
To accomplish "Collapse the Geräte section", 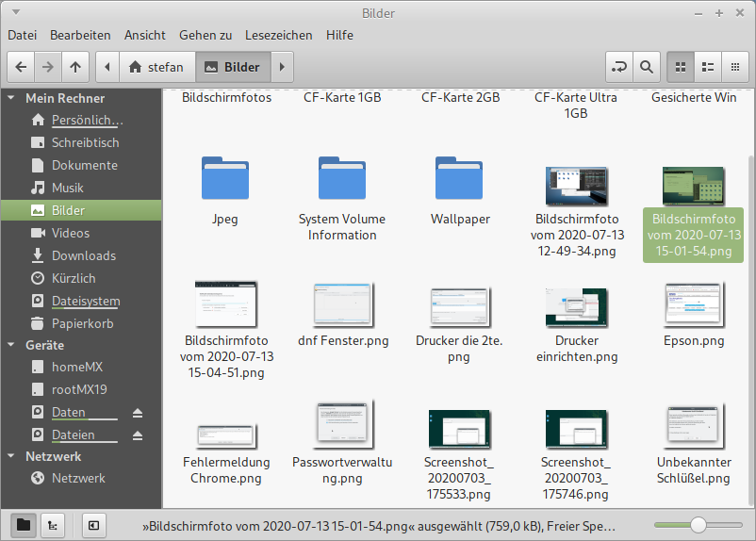I will (x=11, y=345).
